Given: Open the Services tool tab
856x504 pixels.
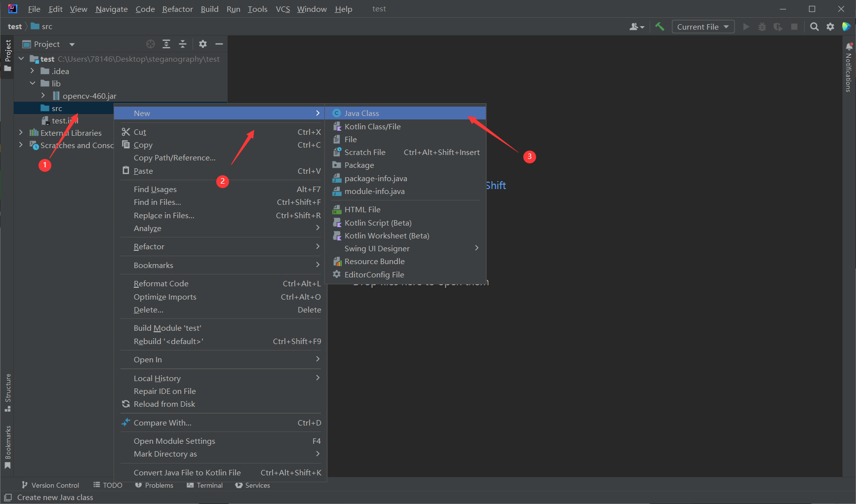Looking at the screenshot, I should [x=252, y=485].
